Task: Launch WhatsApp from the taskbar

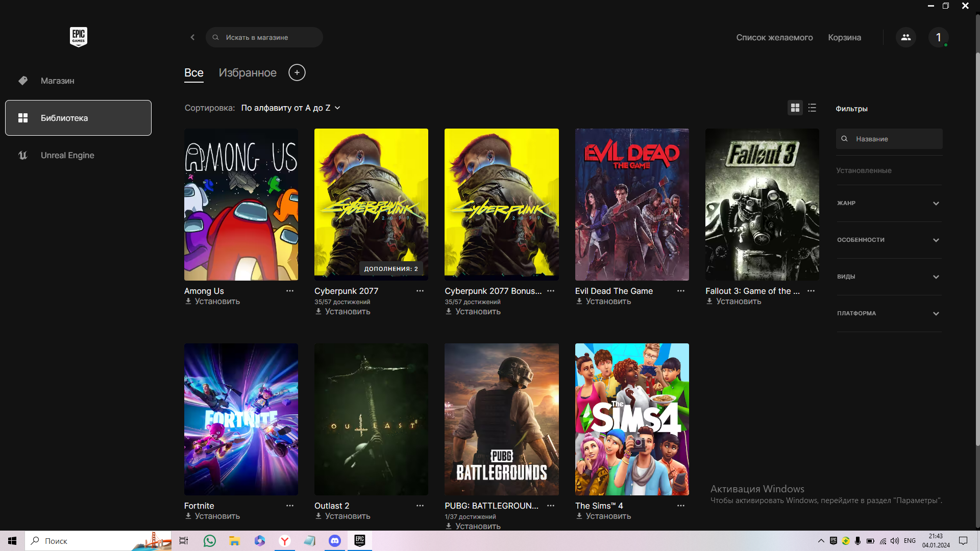Action: [x=209, y=541]
